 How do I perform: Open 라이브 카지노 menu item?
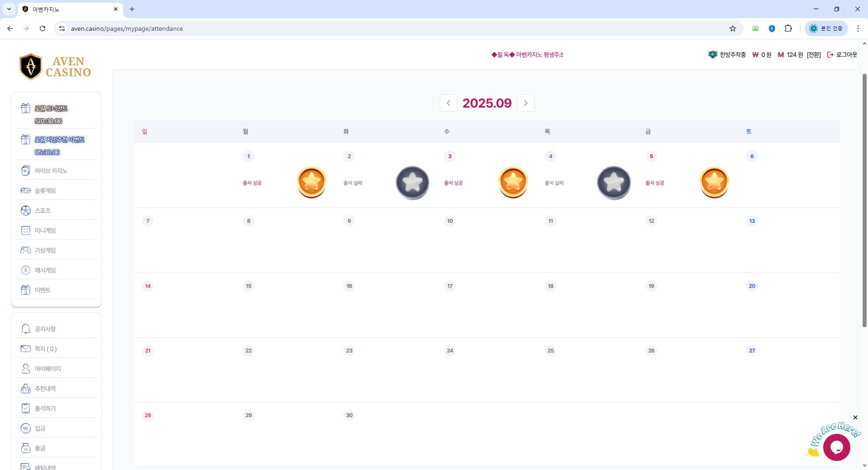51,171
